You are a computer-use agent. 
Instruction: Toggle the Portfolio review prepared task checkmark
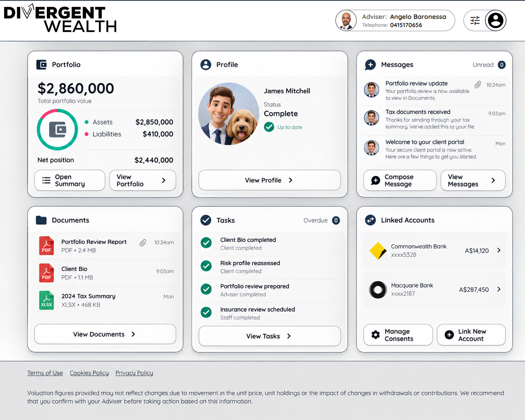pos(206,289)
